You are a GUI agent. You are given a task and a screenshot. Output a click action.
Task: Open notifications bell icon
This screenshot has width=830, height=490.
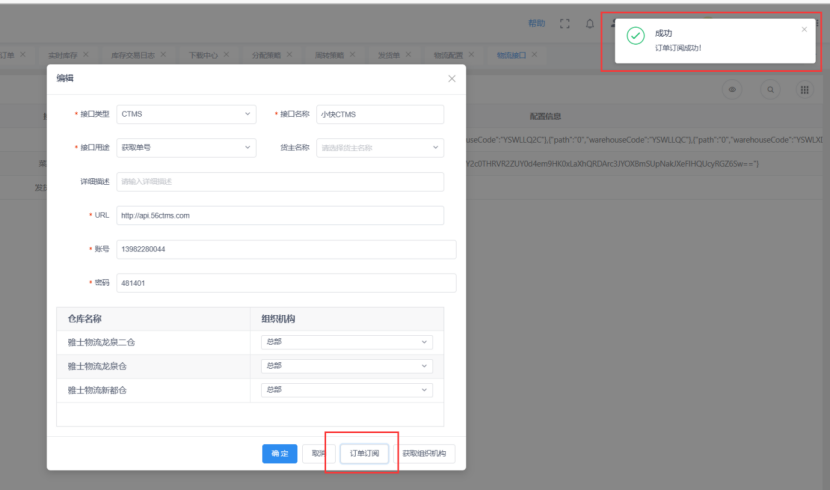(x=590, y=24)
